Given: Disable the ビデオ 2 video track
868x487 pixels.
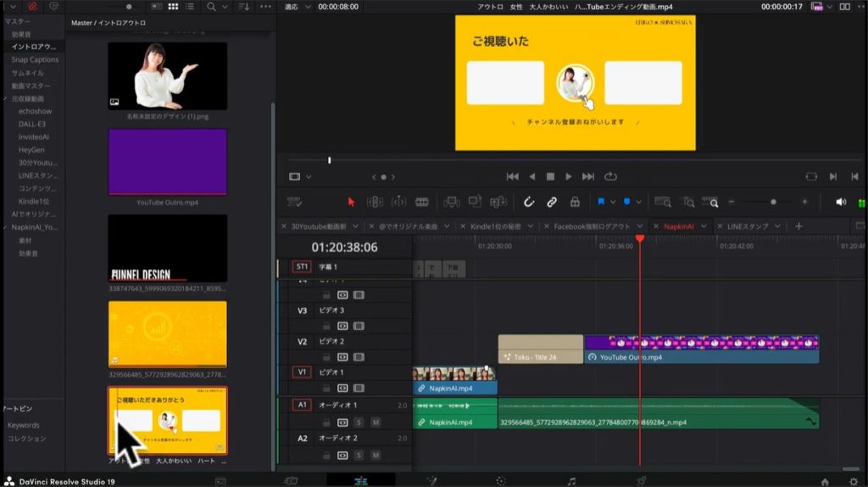Looking at the screenshot, I should [359, 357].
